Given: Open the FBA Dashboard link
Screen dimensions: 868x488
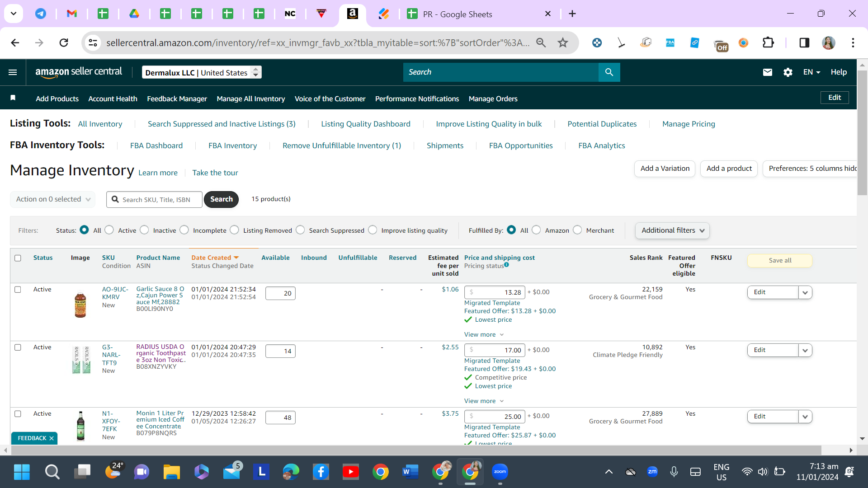Looking at the screenshot, I should [x=156, y=145].
